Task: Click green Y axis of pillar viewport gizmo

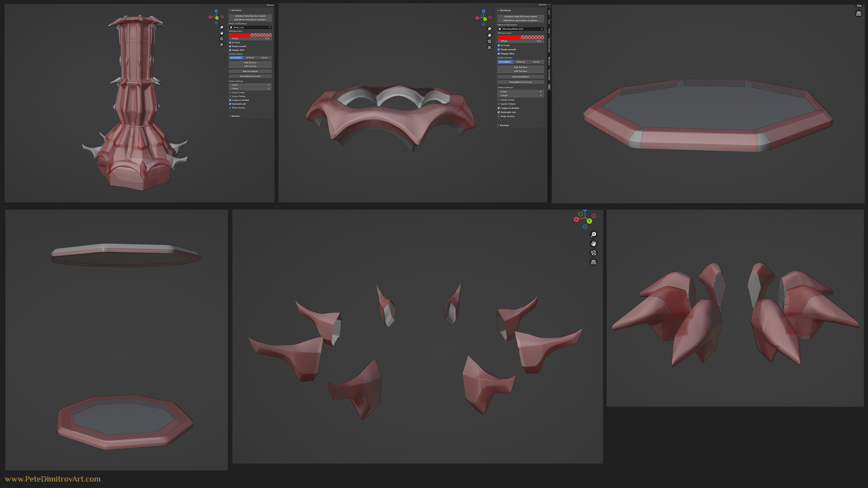Action: pyautogui.click(x=217, y=18)
